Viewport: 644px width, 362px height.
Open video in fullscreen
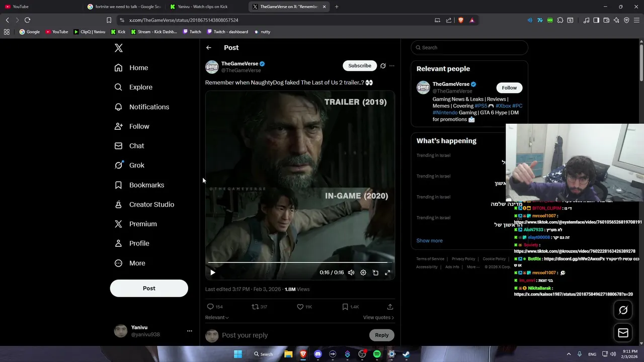tap(387, 273)
